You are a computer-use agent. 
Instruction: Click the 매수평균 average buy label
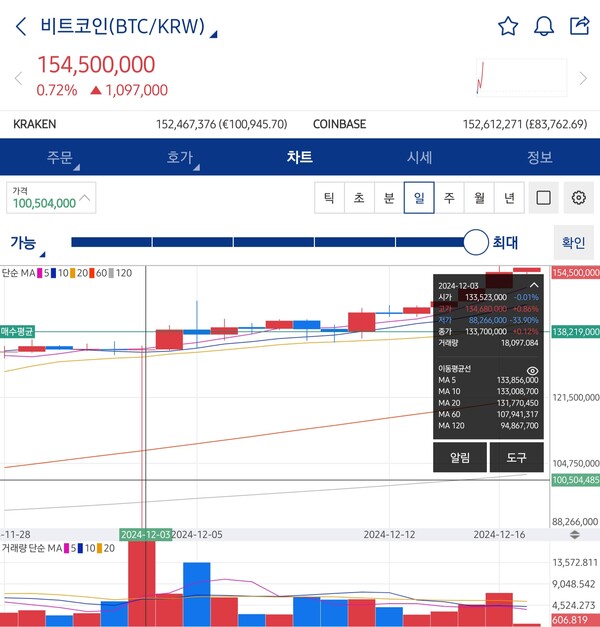pos(17,331)
